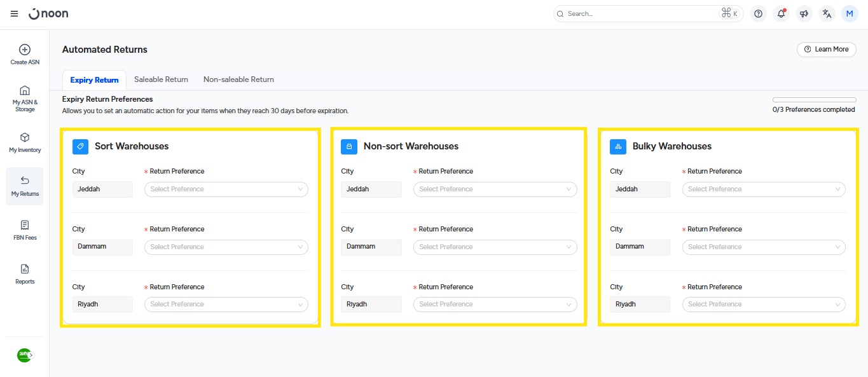Switch to Non-saleable Return tab
Image resolution: width=868 pixels, height=377 pixels.
pos(238,79)
